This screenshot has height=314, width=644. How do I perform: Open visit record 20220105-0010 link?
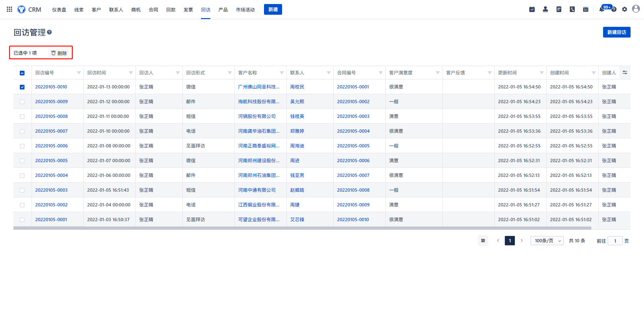51,87
